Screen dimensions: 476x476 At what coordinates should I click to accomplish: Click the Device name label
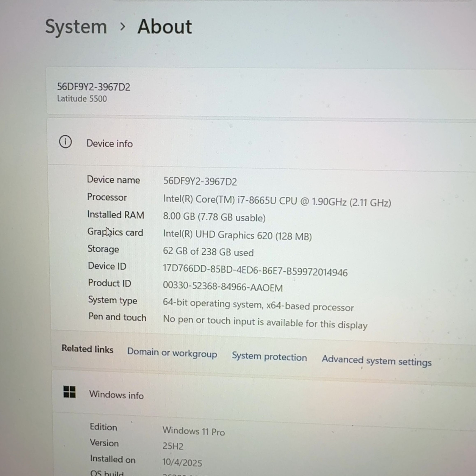click(x=113, y=180)
